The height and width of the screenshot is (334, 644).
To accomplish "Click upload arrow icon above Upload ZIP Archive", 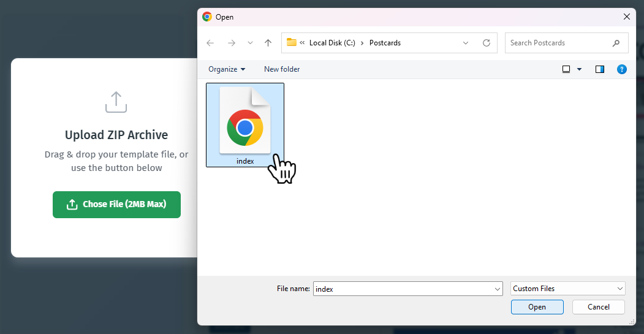I will [116, 102].
